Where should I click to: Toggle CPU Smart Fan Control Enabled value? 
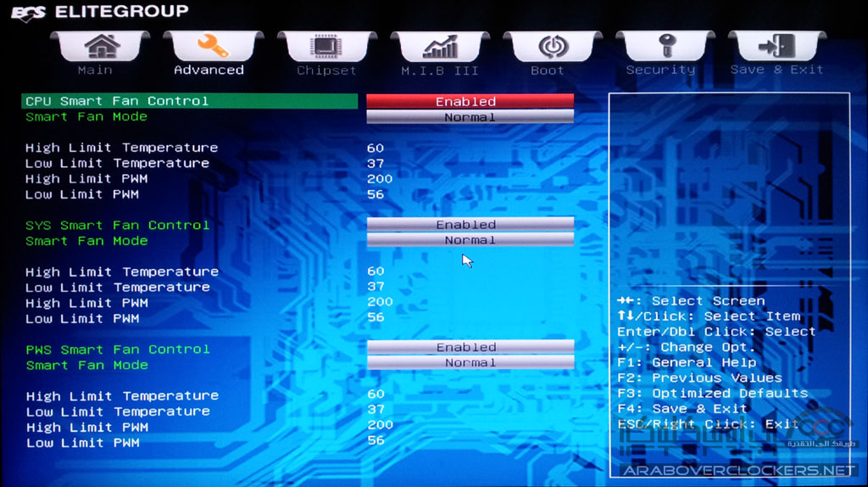[x=470, y=102]
